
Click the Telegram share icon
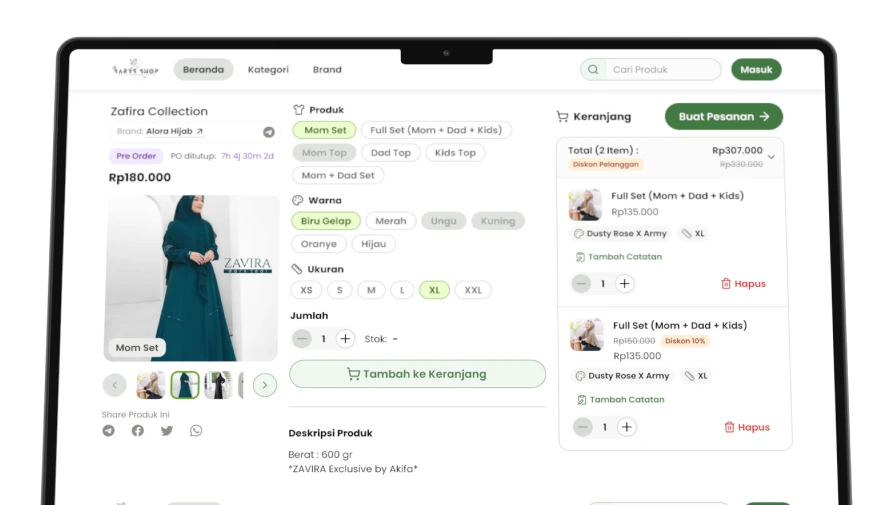tap(108, 431)
